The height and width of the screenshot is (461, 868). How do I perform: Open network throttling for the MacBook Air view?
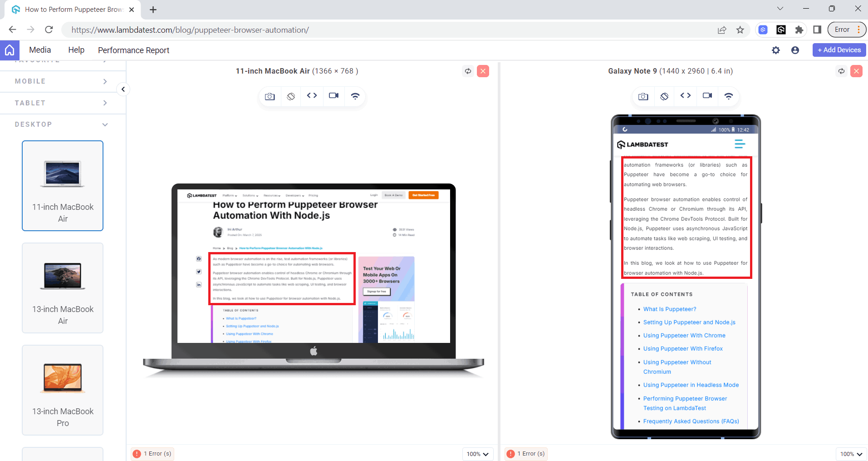click(355, 96)
